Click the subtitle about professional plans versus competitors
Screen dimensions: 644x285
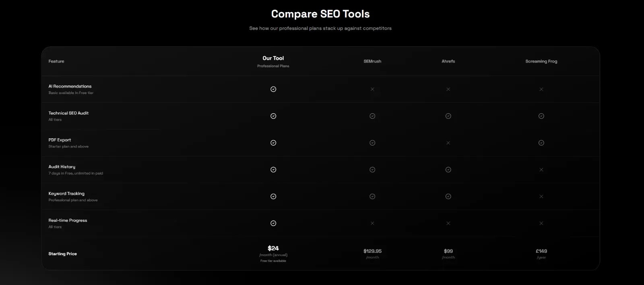pyautogui.click(x=320, y=28)
